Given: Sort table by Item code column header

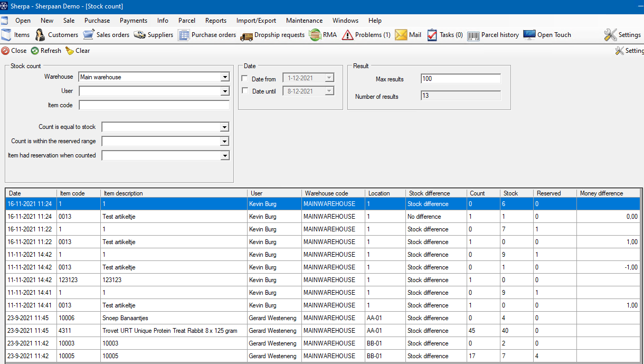Looking at the screenshot, I should pyautogui.click(x=79, y=193).
